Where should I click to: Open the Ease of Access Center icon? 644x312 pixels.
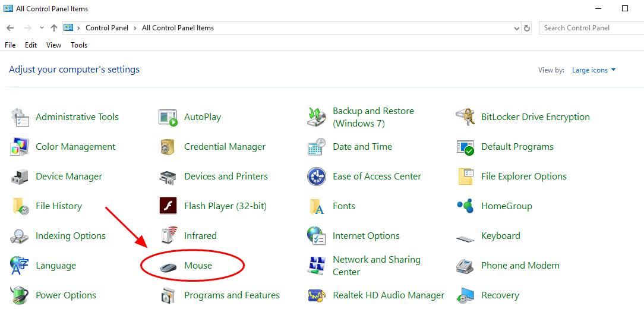[x=317, y=177]
